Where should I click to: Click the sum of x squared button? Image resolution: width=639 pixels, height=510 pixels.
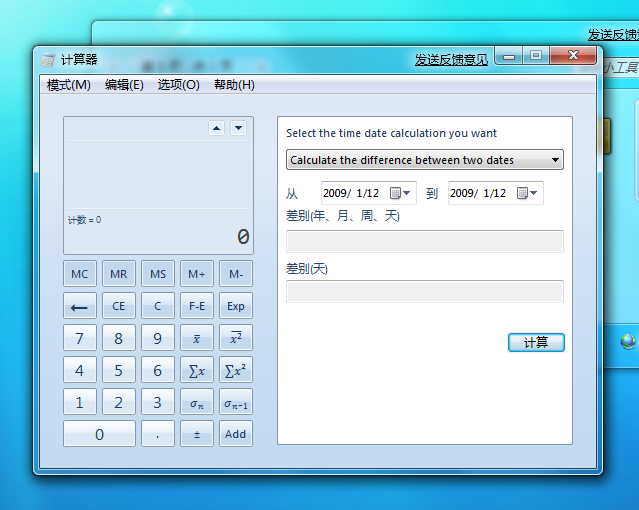click(236, 370)
